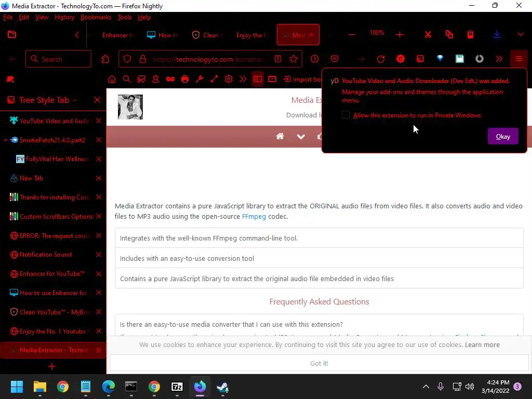Switch to the How to tab in strip
Viewport: 532px width, 399px height.
(163, 35)
